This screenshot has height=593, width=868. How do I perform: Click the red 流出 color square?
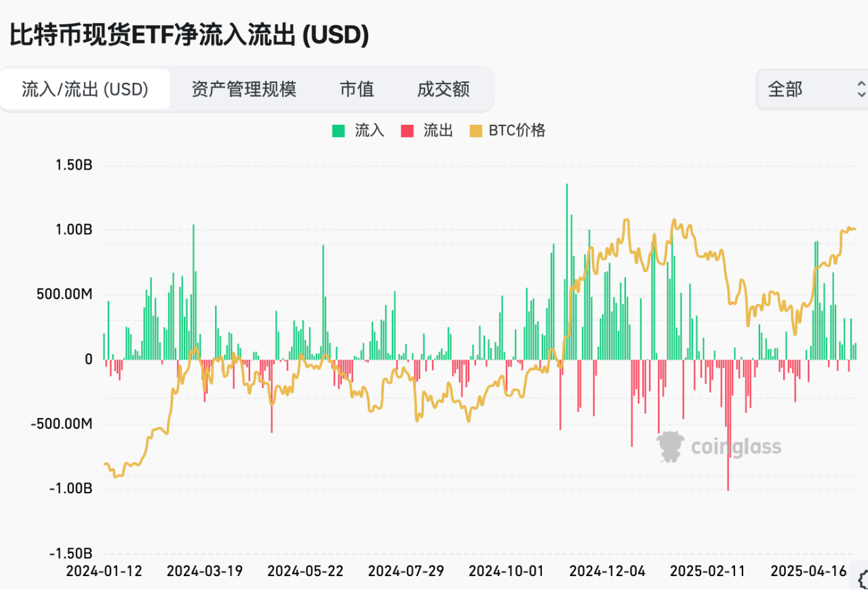[407, 131]
